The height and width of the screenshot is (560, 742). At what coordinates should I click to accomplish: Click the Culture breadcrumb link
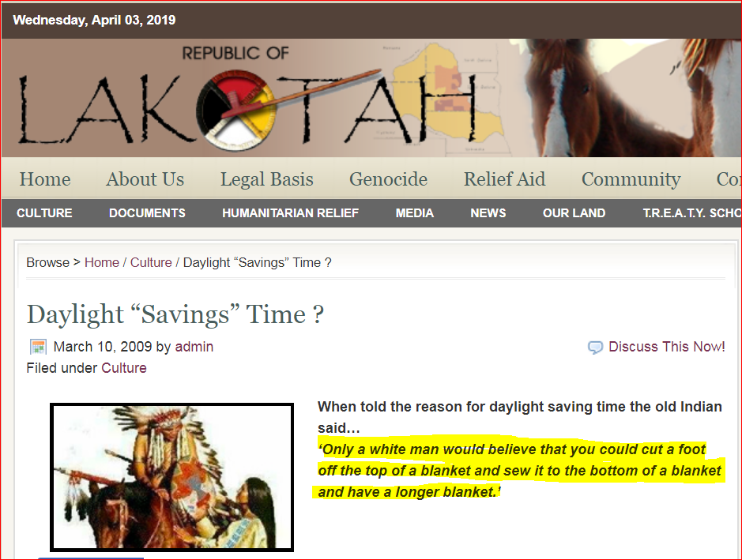point(151,262)
